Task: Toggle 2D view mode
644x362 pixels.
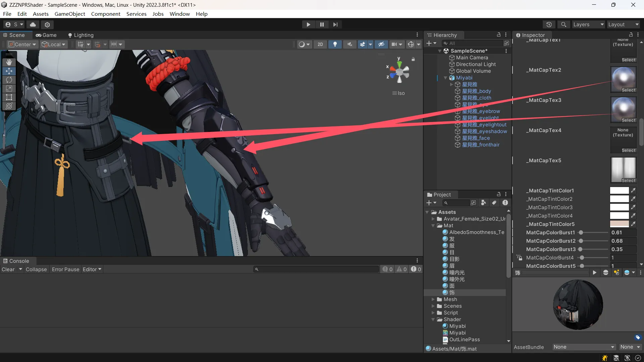Action: click(x=320, y=44)
